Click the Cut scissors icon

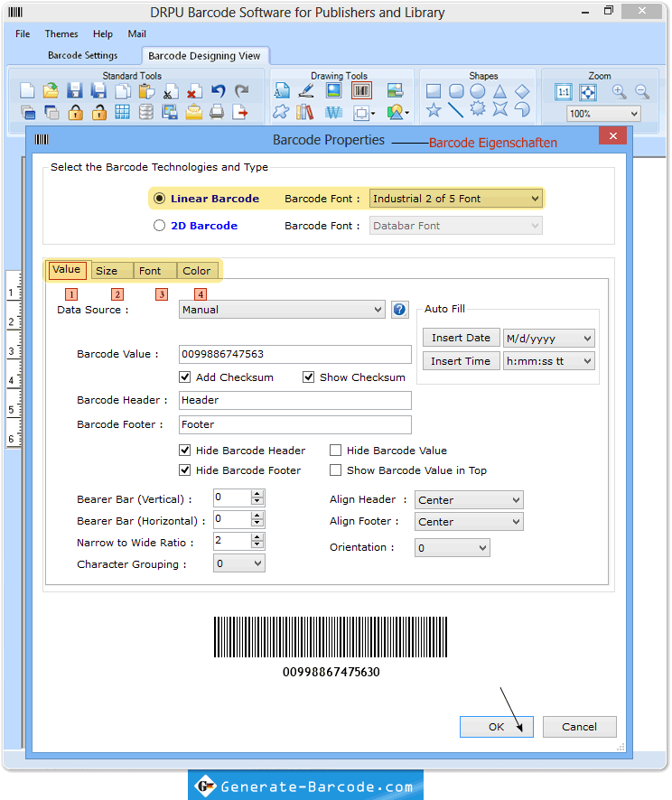click(171, 91)
